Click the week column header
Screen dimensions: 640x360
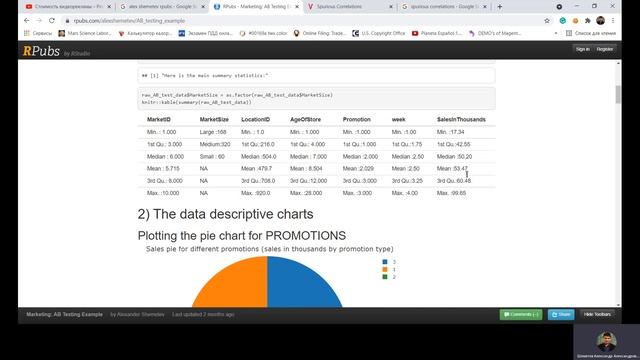tap(398, 120)
